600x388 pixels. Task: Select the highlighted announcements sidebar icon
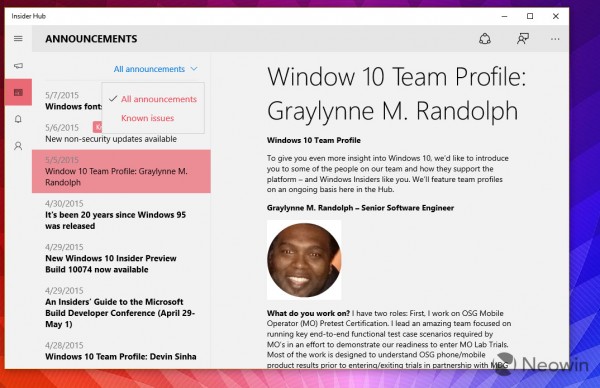click(18, 92)
